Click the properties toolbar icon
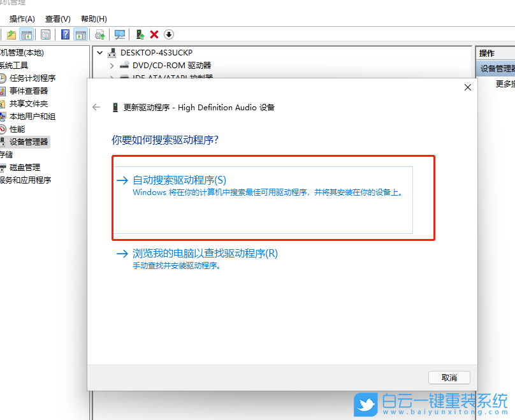 pos(45,34)
